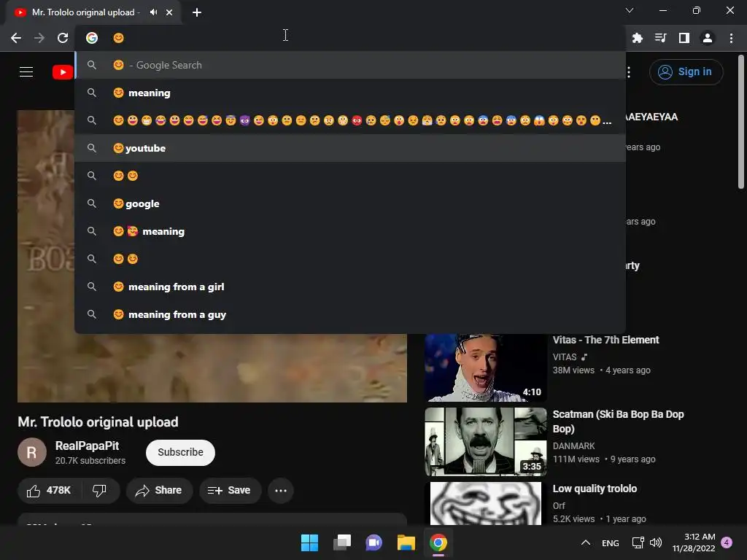Show hidden system tray icons

[x=586, y=542]
